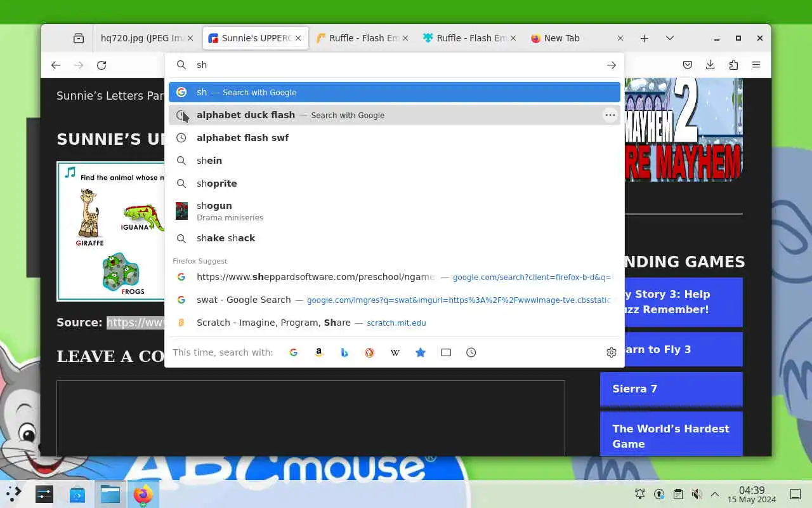Close the first Ruffle tab
The height and width of the screenshot is (508, 812).
[405, 38]
